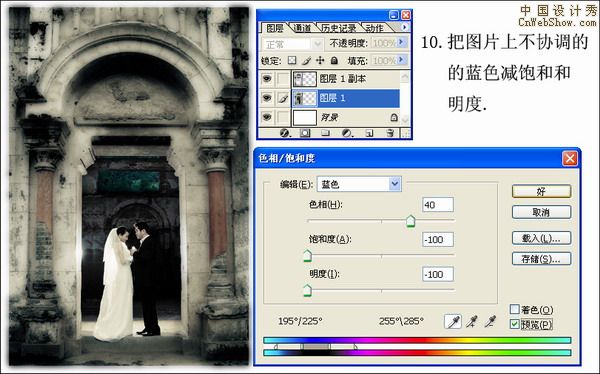This screenshot has height=374, width=600.
Task: Hide the 图层 1 副本 layer
Action: 267,79
